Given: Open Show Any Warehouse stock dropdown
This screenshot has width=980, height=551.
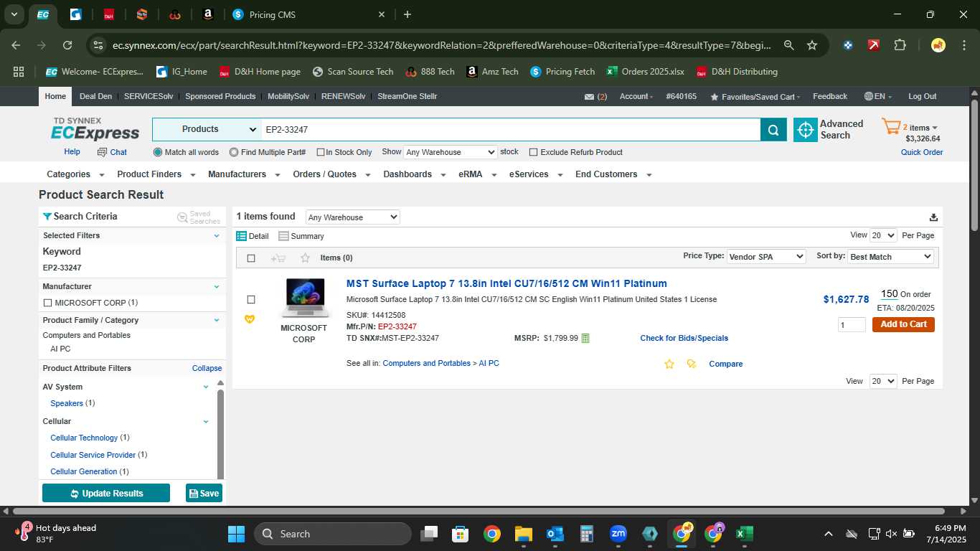Looking at the screenshot, I should (x=450, y=152).
